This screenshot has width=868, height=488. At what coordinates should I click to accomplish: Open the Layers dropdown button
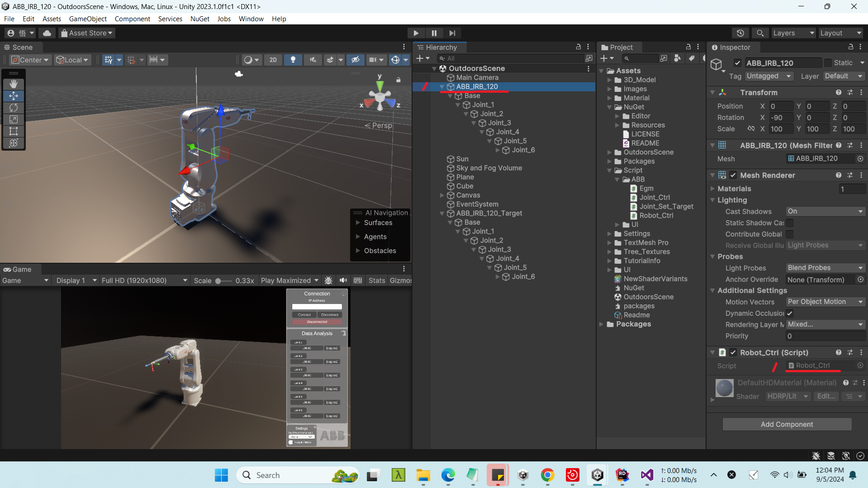pos(793,33)
